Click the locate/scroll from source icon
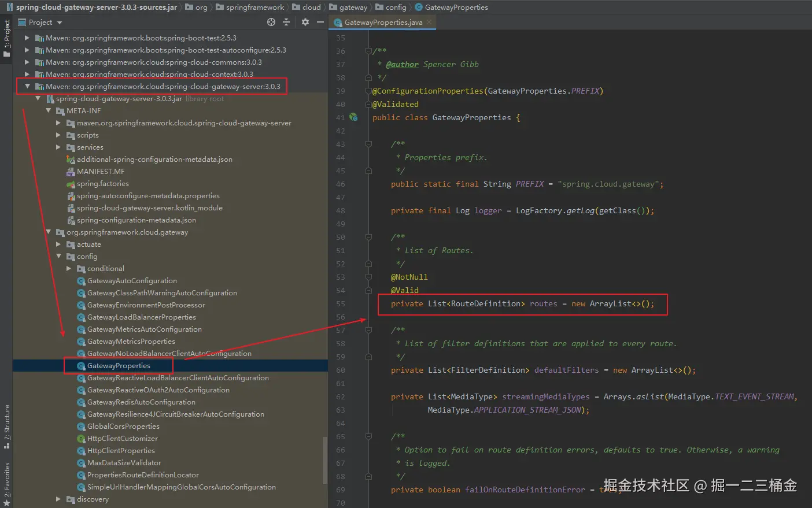The image size is (812, 508). pos(271,22)
